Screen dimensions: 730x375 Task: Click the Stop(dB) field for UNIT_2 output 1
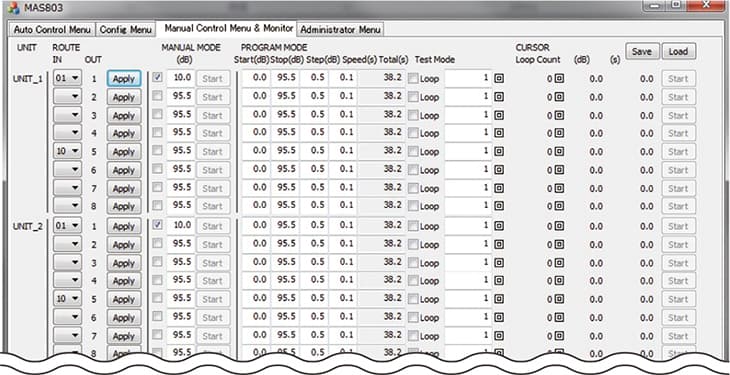coord(285,225)
